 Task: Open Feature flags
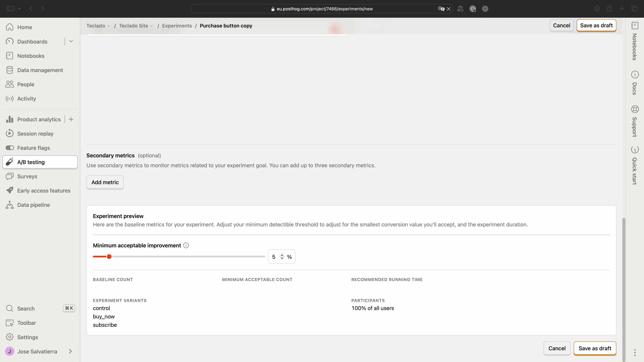(x=40, y=148)
